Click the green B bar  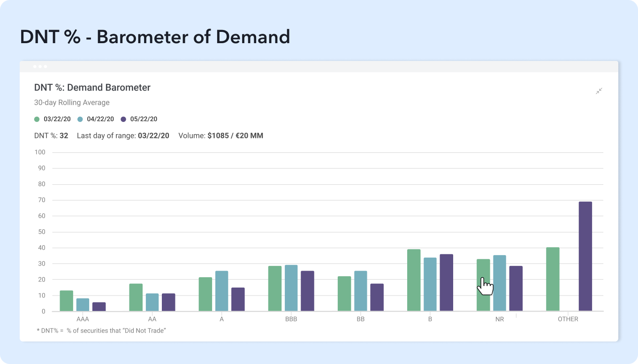point(414,280)
